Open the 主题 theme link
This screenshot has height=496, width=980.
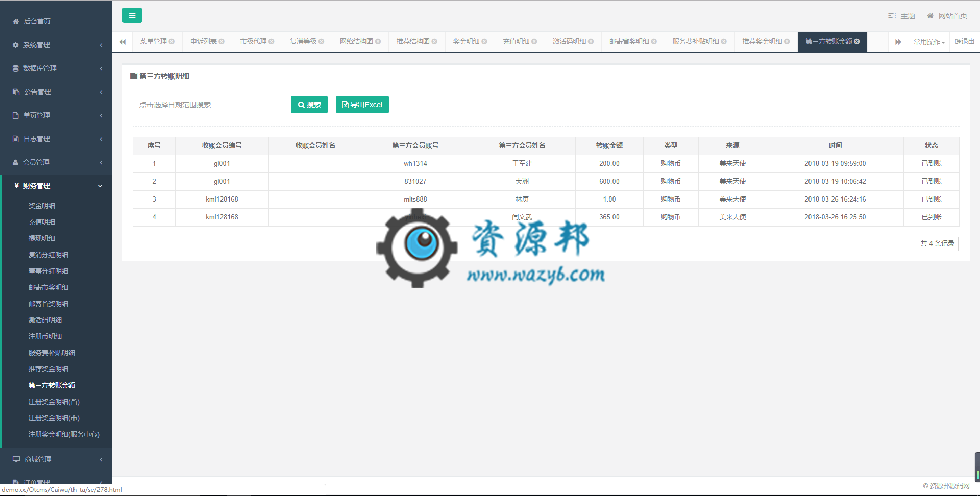click(x=901, y=16)
